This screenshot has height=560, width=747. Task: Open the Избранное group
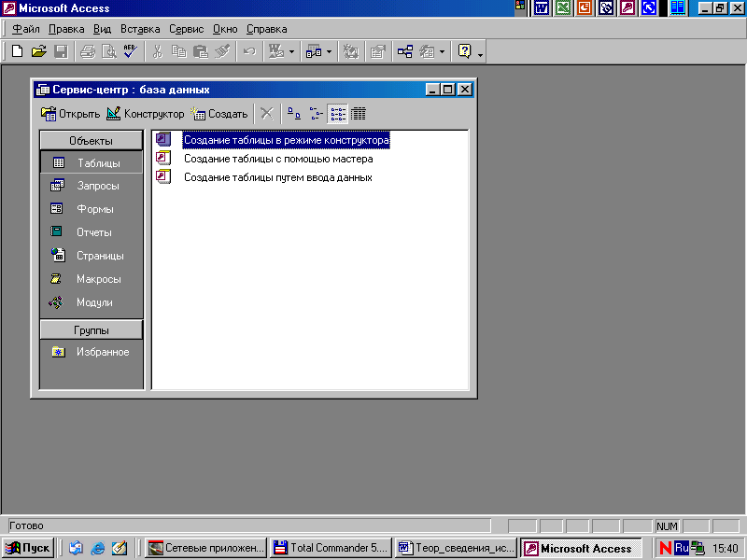pyautogui.click(x=91, y=352)
